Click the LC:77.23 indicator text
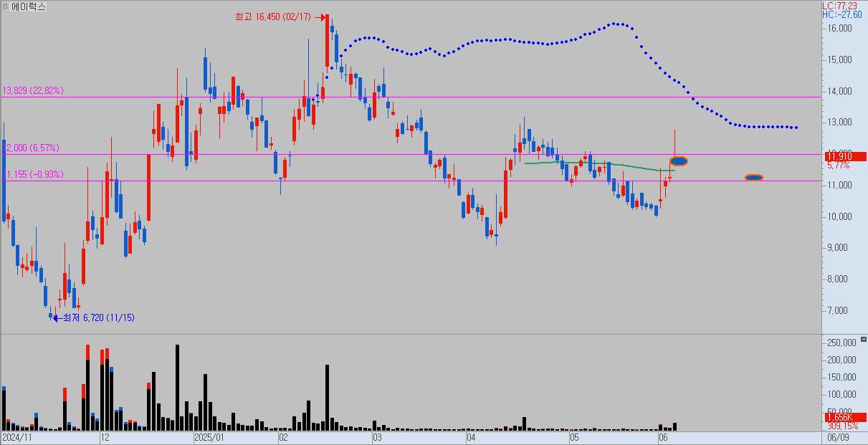The height and width of the screenshot is (445, 868). [x=840, y=5]
